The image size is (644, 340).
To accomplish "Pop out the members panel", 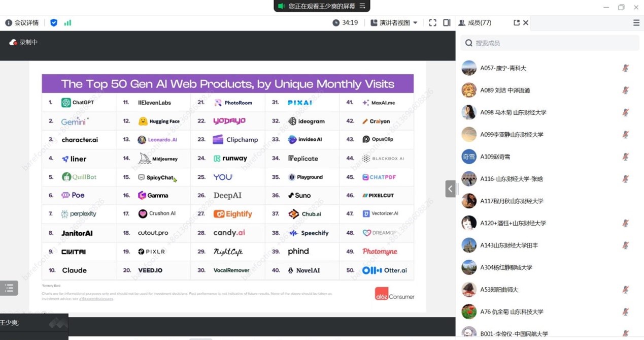I will tap(516, 23).
